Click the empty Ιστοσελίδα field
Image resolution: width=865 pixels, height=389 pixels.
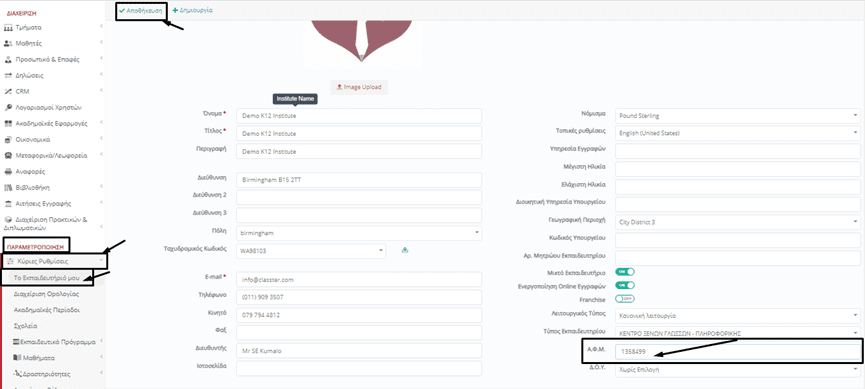[359, 369]
